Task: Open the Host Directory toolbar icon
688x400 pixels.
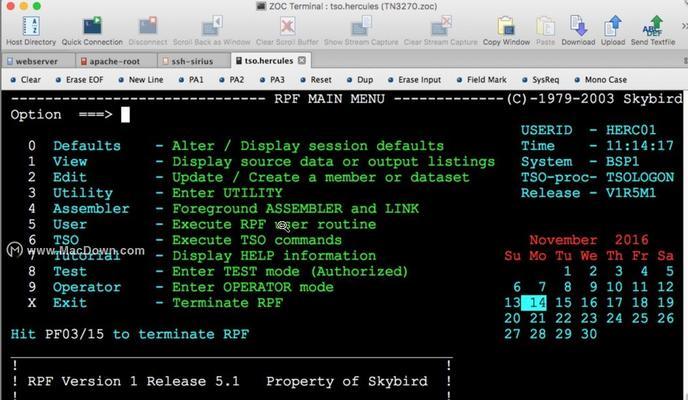Action: (x=31, y=26)
